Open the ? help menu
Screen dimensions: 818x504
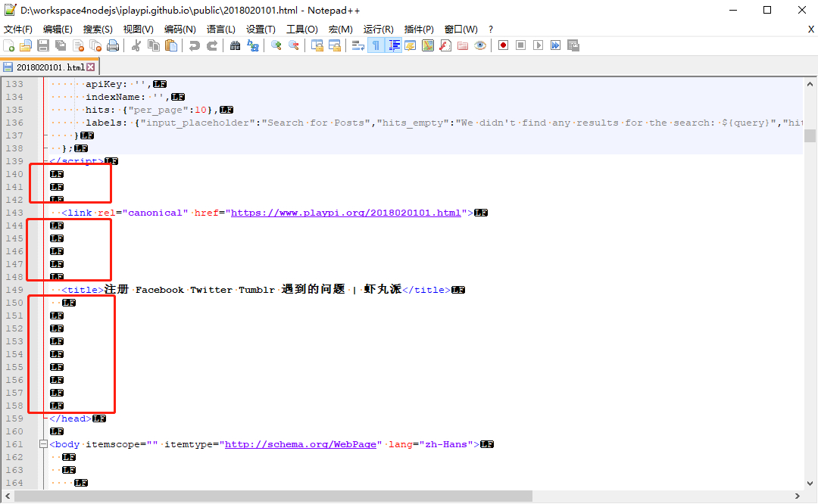tap(490, 30)
